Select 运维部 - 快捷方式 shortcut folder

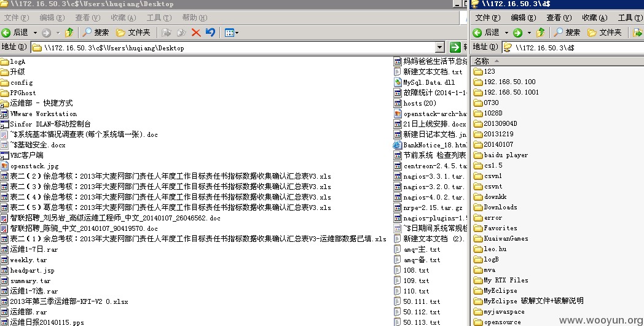36,103
